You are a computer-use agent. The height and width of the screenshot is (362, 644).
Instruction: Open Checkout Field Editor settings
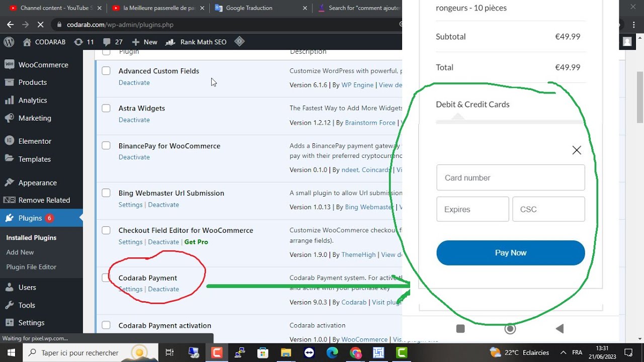tap(130, 242)
